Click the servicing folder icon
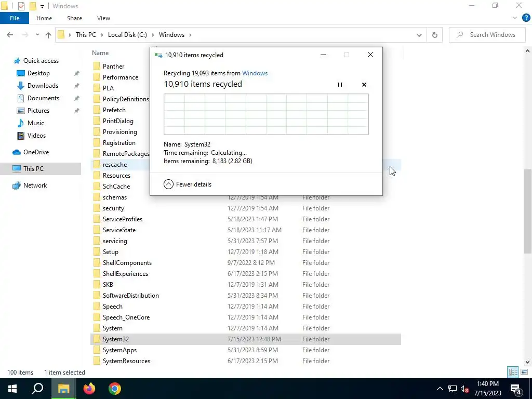This screenshot has width=532, height=399. (97, 241)
